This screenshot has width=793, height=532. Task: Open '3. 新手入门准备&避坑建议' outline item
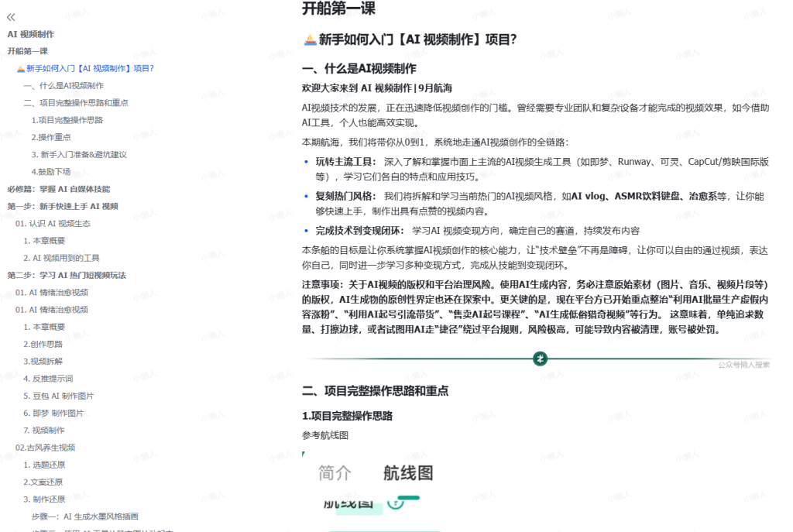[79, 154]
